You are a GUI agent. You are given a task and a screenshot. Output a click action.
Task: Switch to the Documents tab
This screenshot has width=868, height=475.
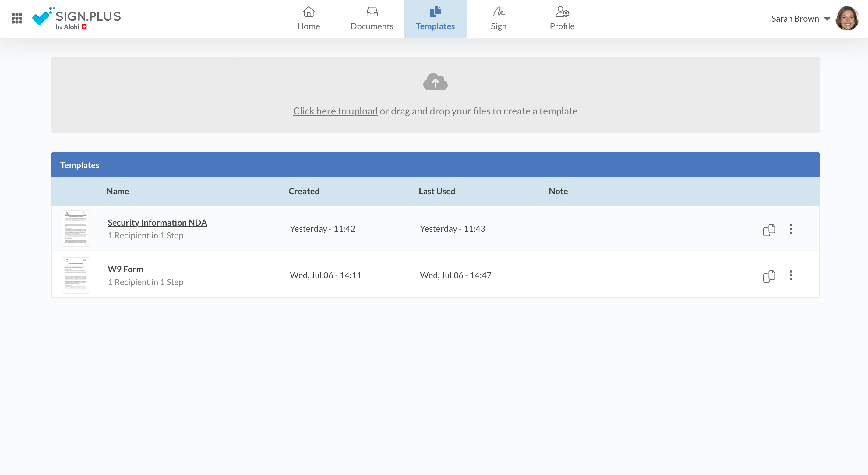pyautogui.click(x=372, y=19)
